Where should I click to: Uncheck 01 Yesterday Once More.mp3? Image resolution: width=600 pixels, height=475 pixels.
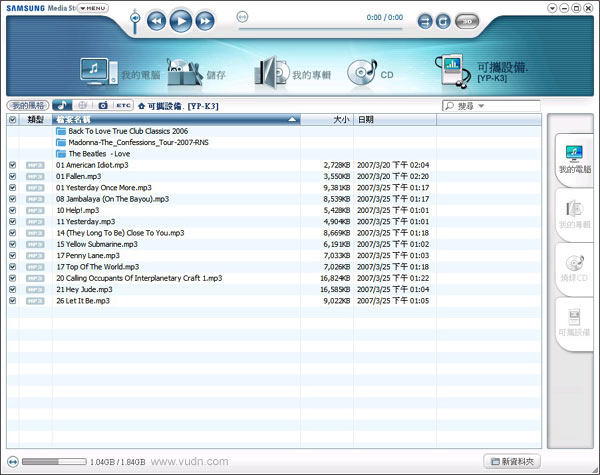coord(13,188)
